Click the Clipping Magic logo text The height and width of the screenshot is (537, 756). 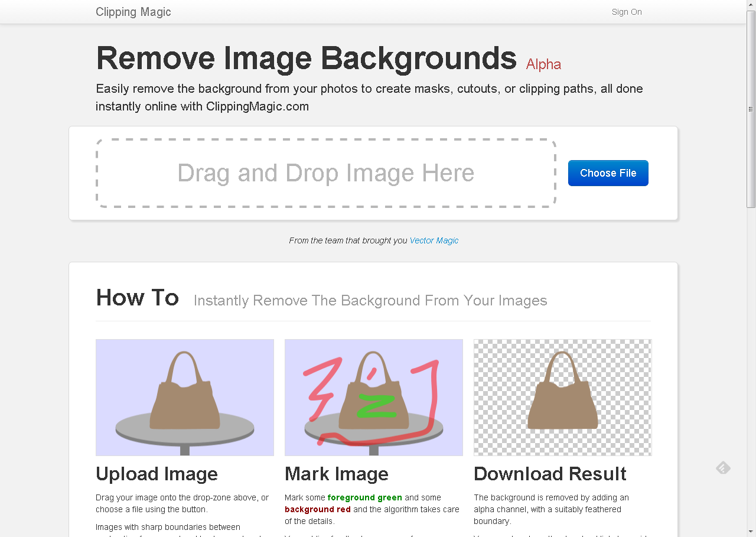[133, 12]
